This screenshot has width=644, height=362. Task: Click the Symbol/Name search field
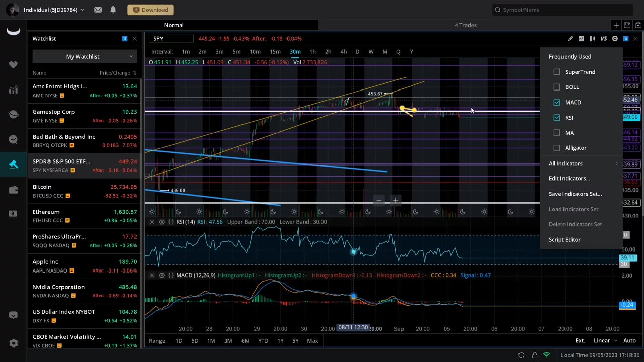[x=562, y=10]
